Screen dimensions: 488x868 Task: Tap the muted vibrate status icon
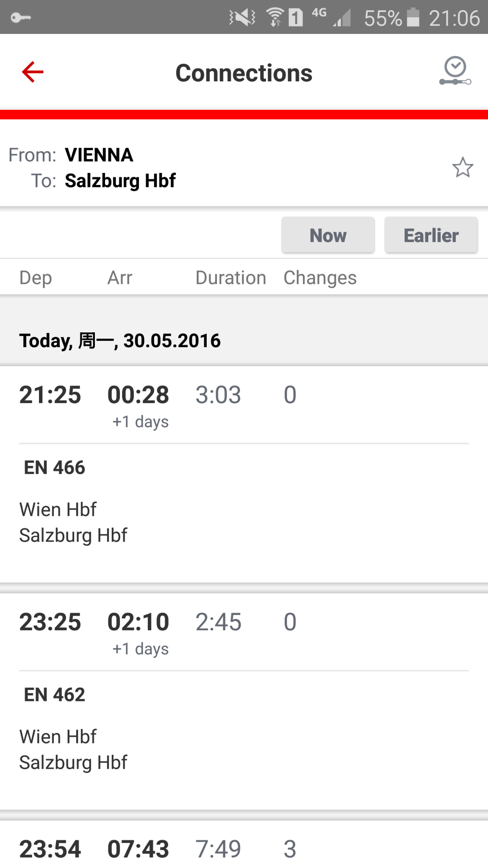pos(242,18)
